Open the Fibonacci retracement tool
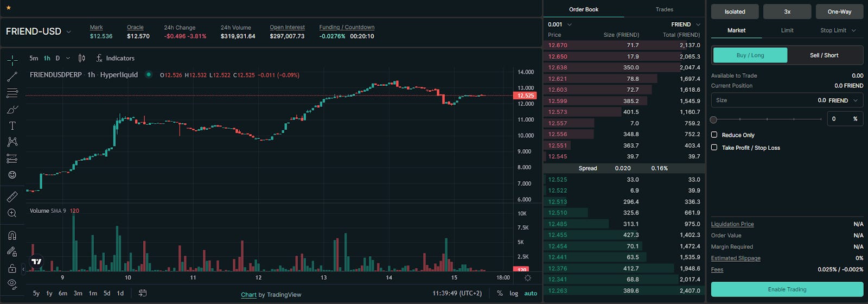868x304 pixels. (12, 93)
